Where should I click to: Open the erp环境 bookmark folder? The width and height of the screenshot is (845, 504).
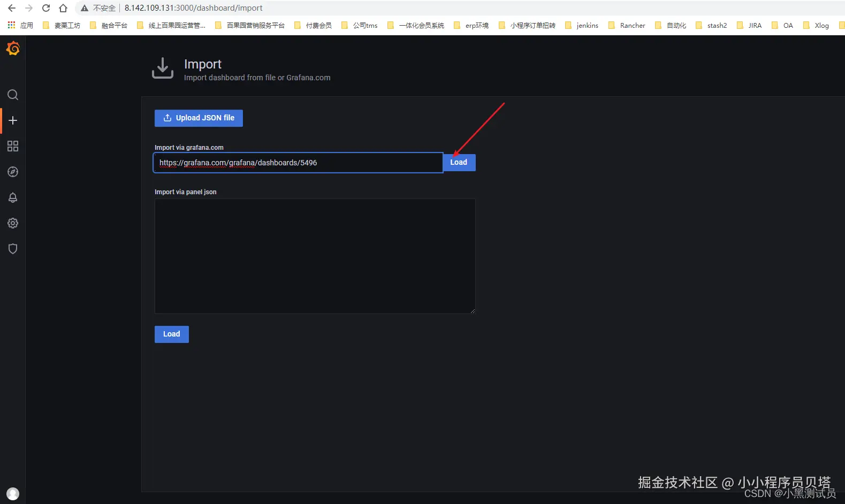(x=471, y=25)
